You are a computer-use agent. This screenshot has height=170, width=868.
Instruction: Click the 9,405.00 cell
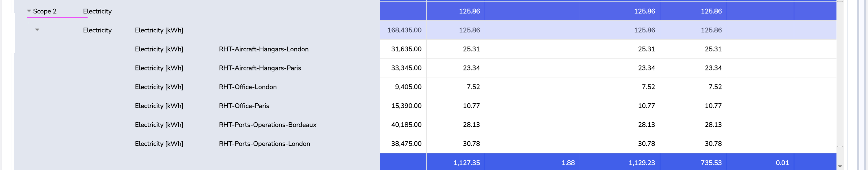(x=408, y=87)
